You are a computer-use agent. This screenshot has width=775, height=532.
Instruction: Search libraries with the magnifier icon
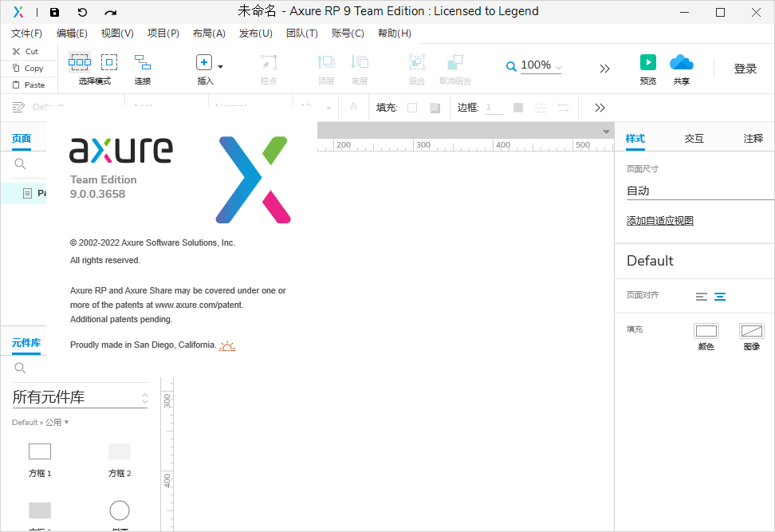[x=20, y=368]
